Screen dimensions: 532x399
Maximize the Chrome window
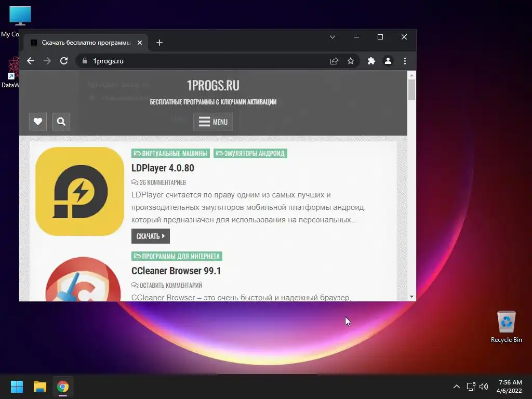[x=380, y=37]
